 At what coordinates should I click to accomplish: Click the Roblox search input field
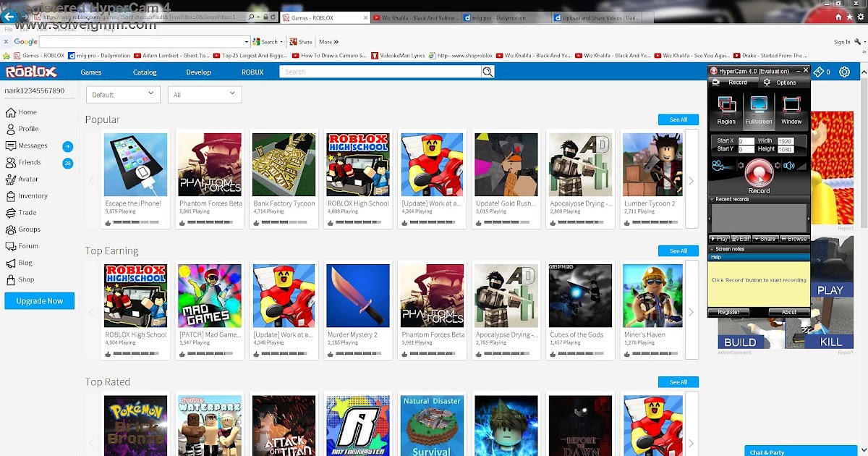[x=380, y=72]
